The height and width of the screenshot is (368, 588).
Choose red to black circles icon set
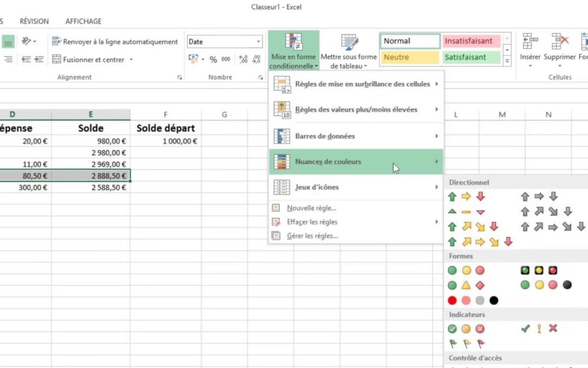[473, 300]
